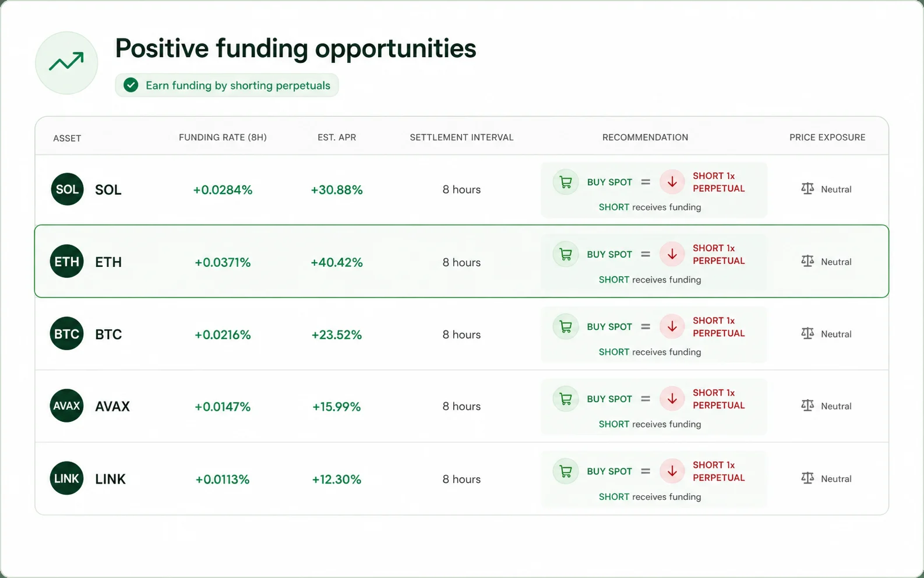The height and width of the screenshot is (578, 924).
Task: Click SHORT 1x PERPETUAL in LINK row
Action: coord(719,471)
